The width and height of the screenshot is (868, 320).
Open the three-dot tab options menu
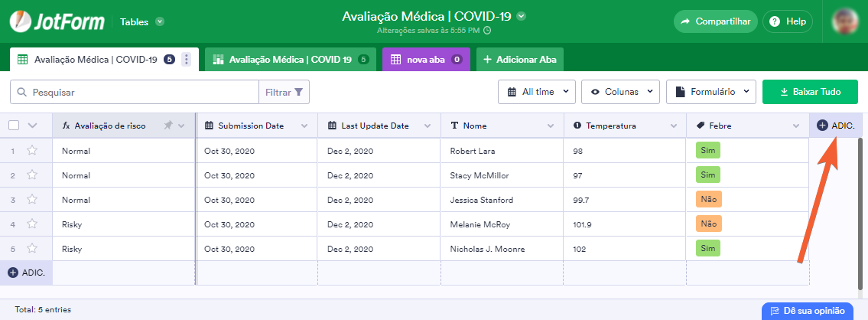click(x=186, y=60)
